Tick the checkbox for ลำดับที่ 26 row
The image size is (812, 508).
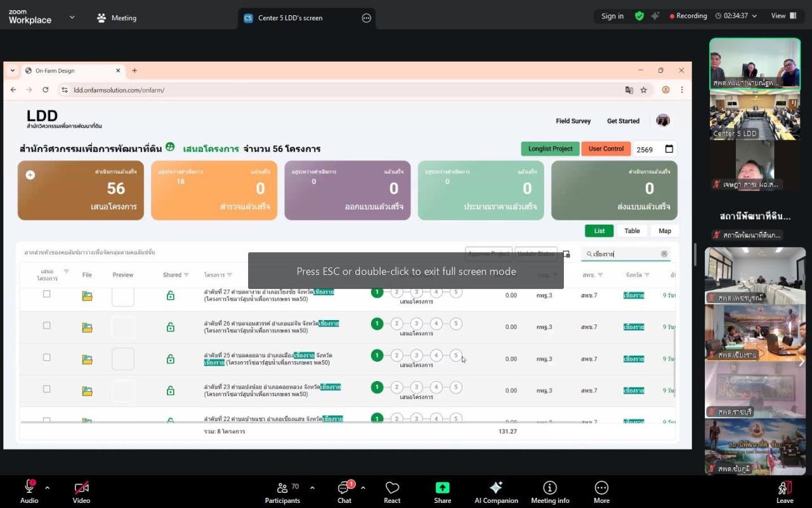click(46, 326)
